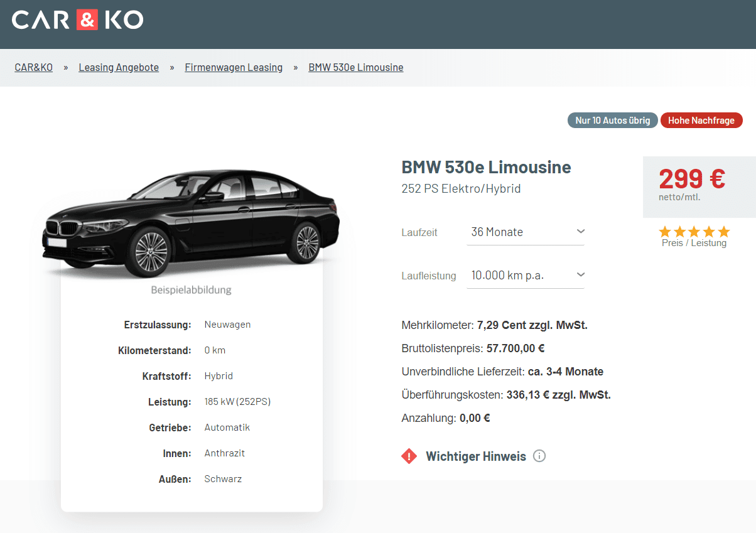Click the Leistung value 185 kW (252PS)

click(x=237, y=402)
